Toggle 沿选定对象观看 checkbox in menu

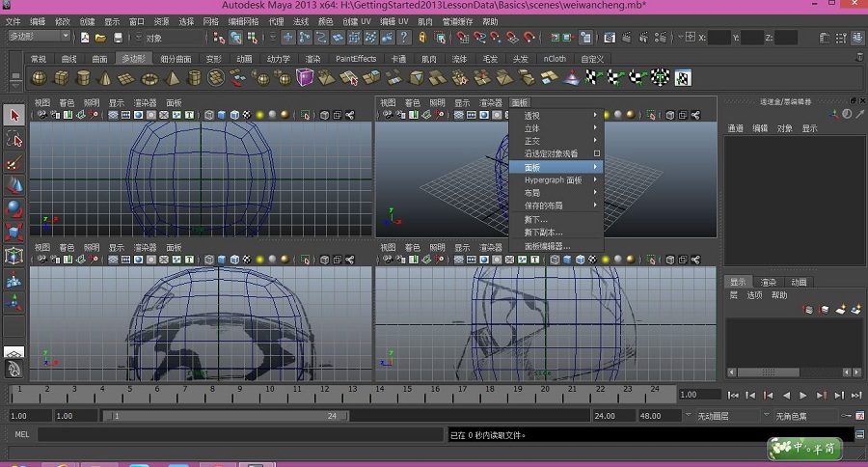click(x=597, y=153)
